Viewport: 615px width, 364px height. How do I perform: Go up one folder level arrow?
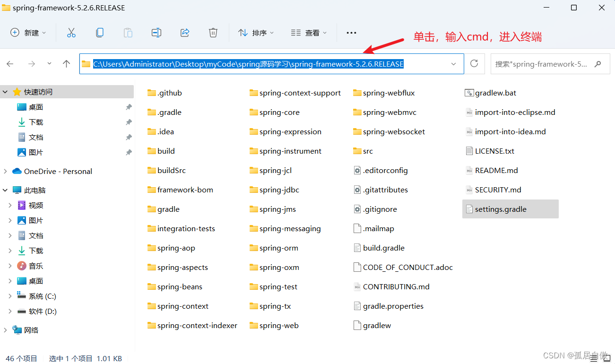click(66, 64)
